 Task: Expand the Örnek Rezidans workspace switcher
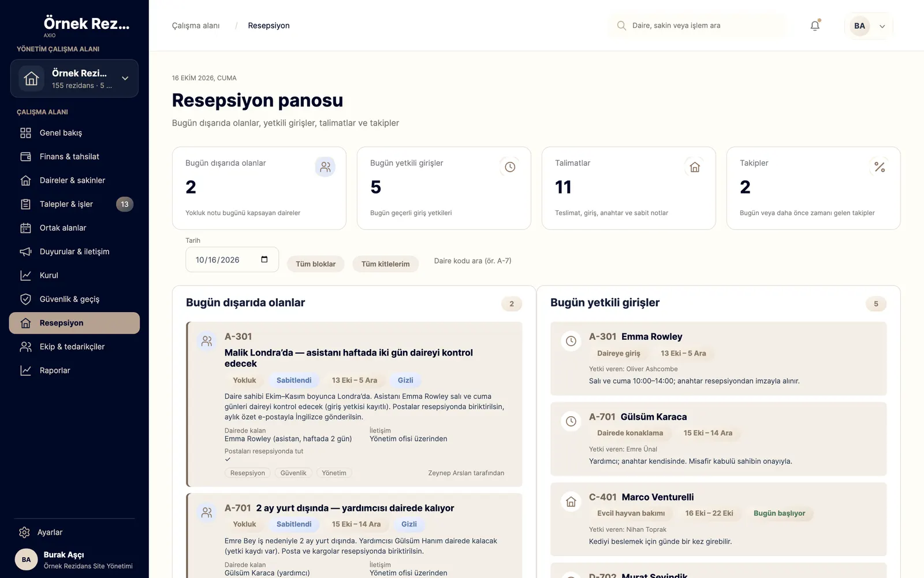click(x=74, y=79)
